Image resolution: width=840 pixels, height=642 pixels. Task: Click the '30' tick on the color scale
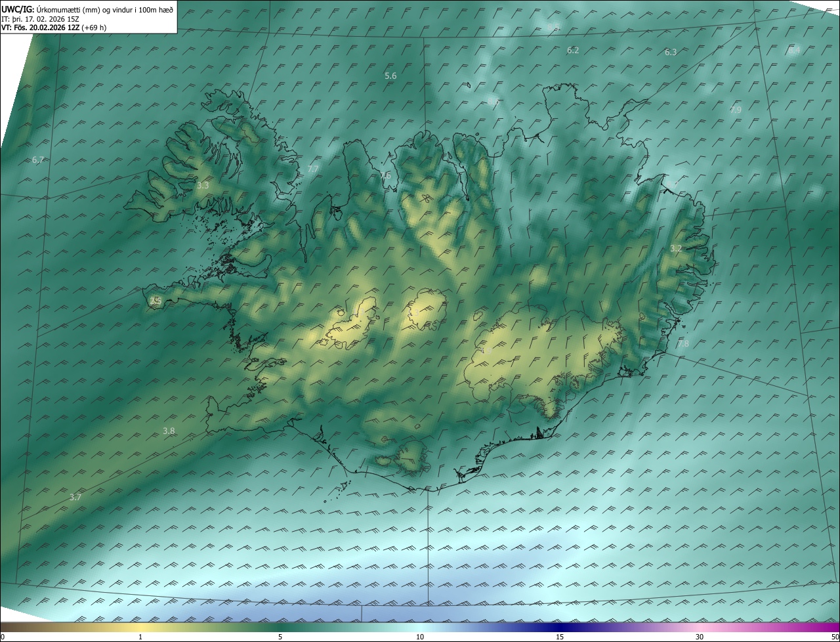[x=700, y=637]
